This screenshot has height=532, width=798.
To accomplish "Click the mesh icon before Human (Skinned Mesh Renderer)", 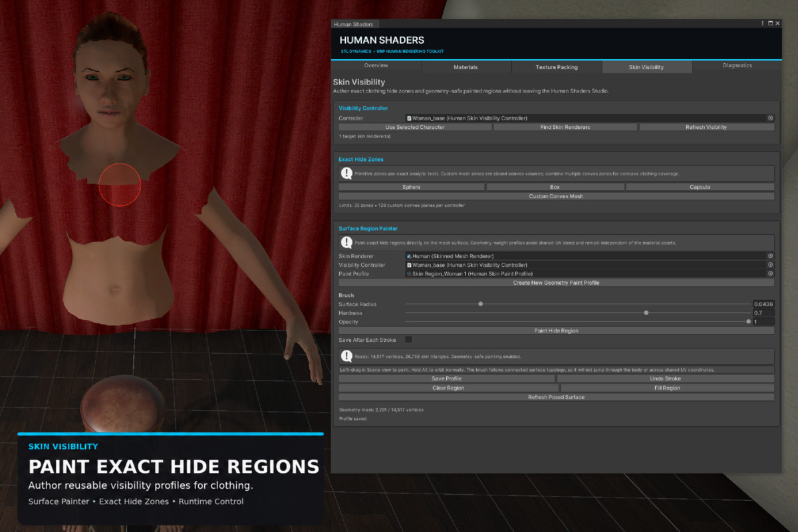I will point(409,256).
